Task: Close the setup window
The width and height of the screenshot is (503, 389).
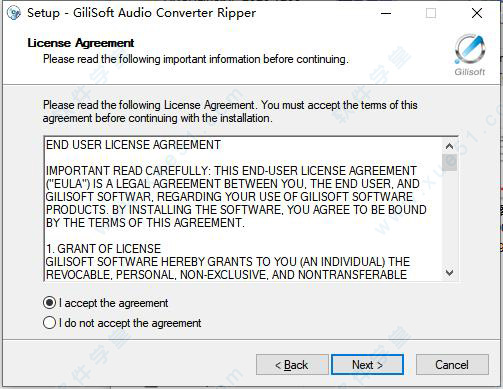Action: click(477, 13)
